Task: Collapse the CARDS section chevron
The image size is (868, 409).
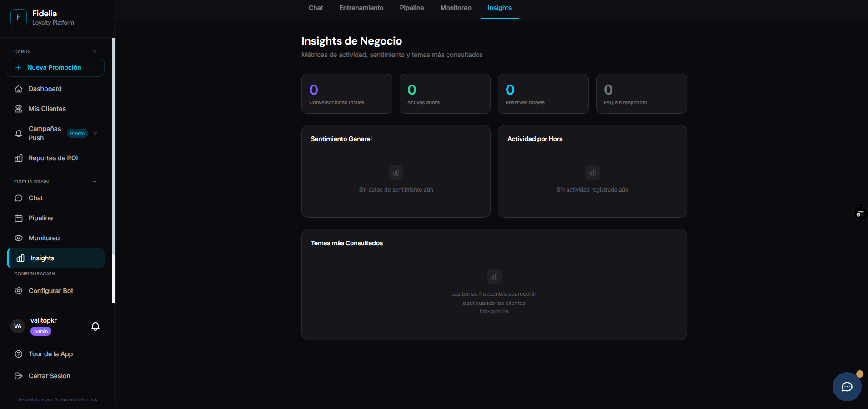Action: [95, 51]
